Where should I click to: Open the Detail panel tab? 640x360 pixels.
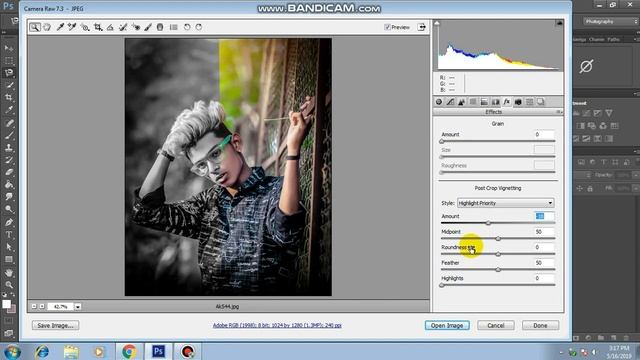[x=461, y=102]
